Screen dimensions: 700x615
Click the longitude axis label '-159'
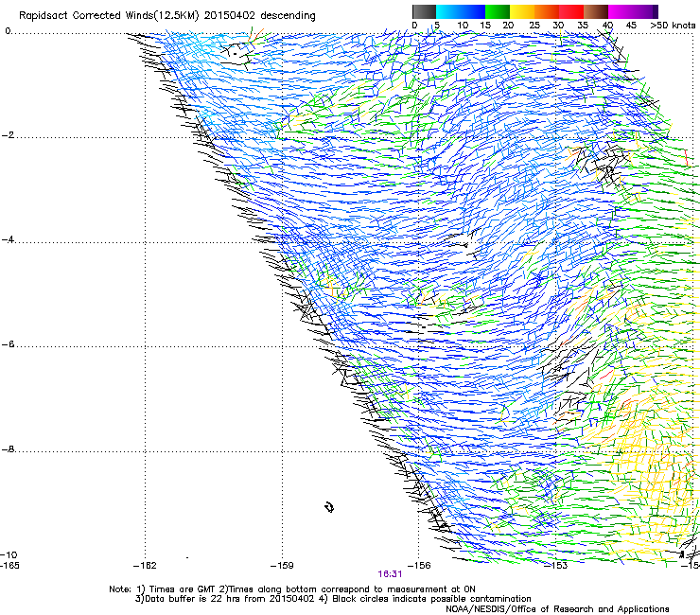282,566
